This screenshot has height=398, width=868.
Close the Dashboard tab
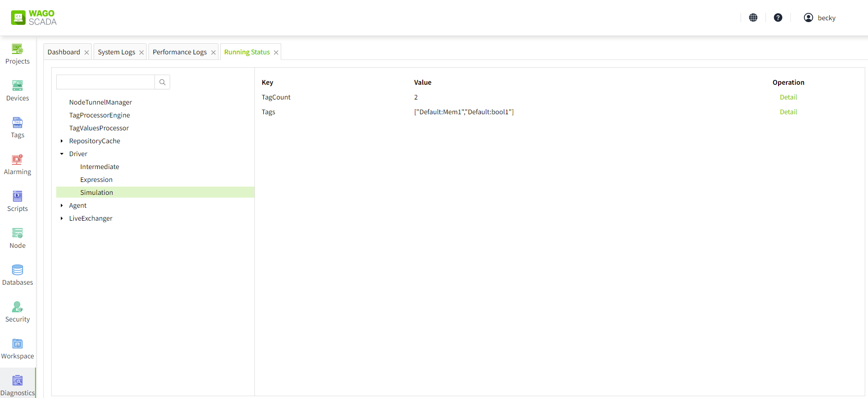point(87,53)
